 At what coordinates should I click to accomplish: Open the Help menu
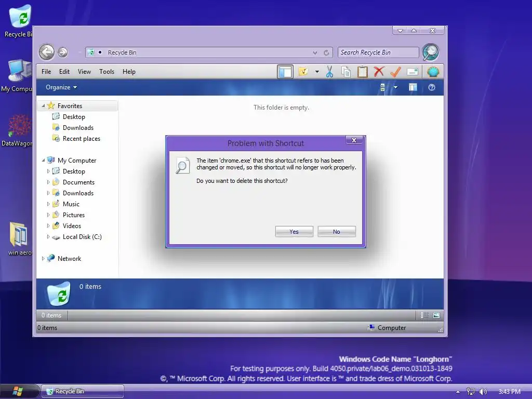(x=129, y=72)
